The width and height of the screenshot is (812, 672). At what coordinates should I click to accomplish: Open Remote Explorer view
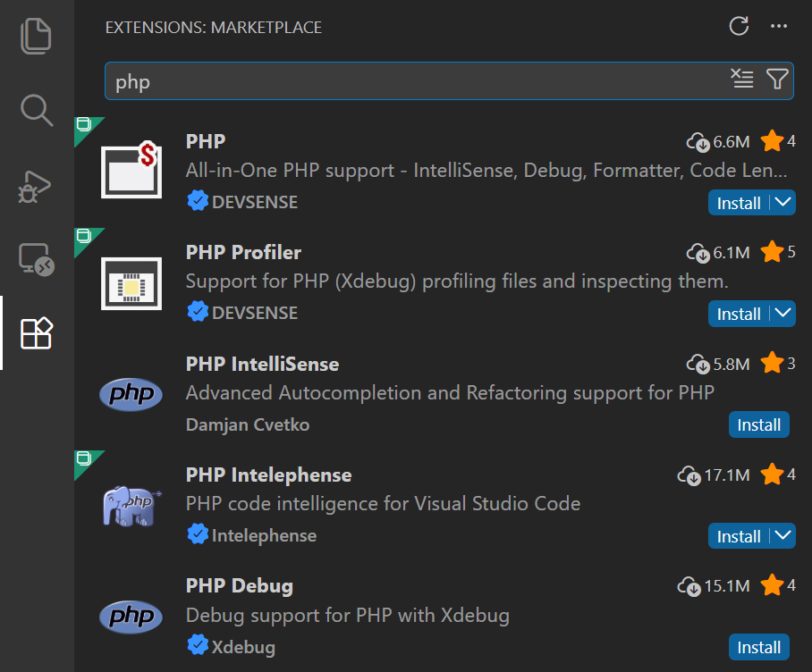[x=37, y=259]
